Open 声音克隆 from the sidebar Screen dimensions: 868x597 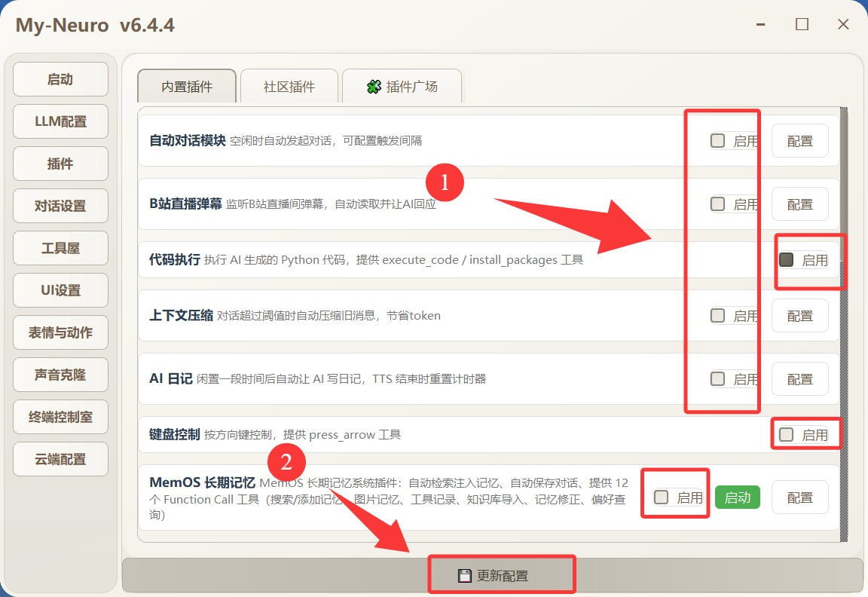click(60, 375)
